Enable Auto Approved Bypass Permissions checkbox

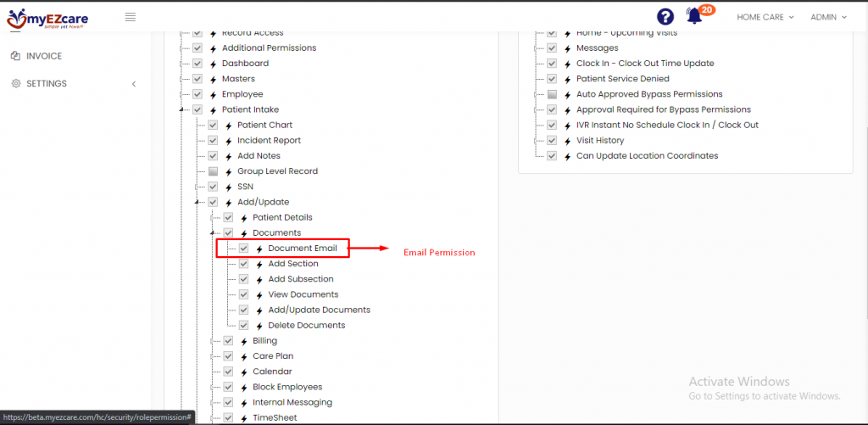point(552,94)
